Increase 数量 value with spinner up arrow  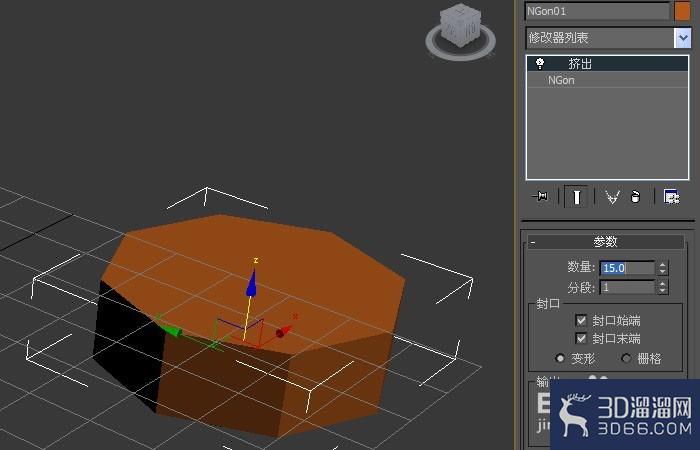pyautogui.click(x=662, y=264)
